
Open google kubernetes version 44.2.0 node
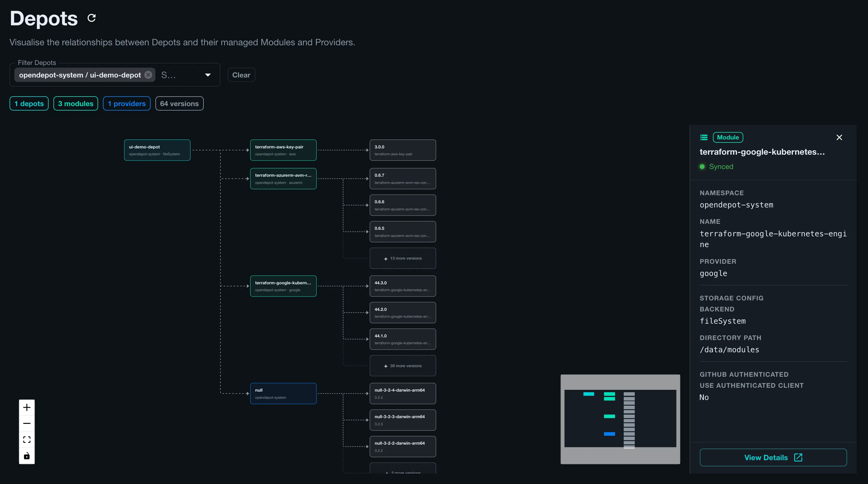(x=403, y=313)
